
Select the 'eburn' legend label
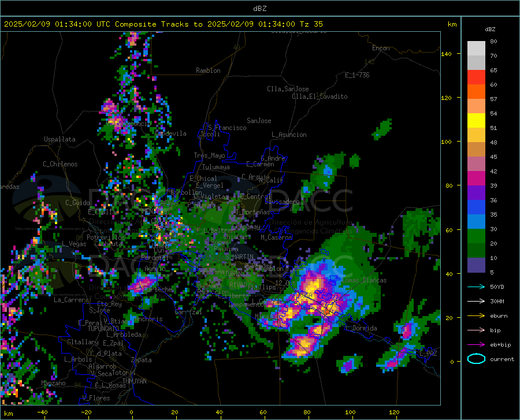tap(499, 315)
